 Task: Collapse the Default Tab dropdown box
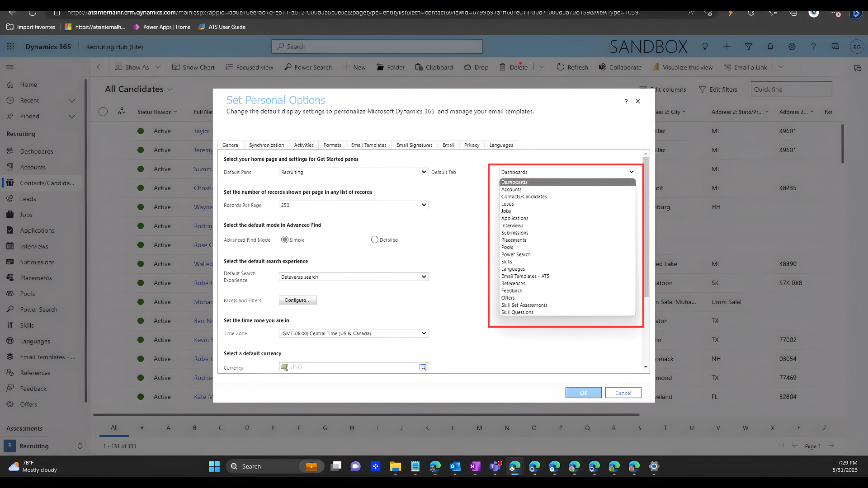[x=567, y=172]
